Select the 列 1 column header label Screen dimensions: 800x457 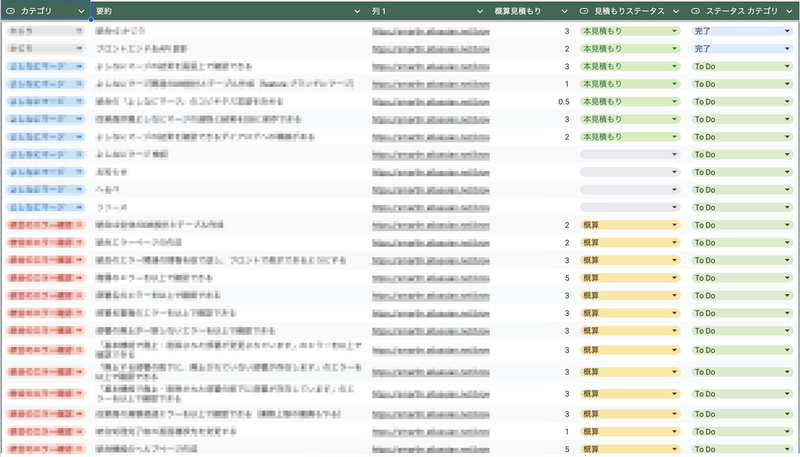pos(379,11)
